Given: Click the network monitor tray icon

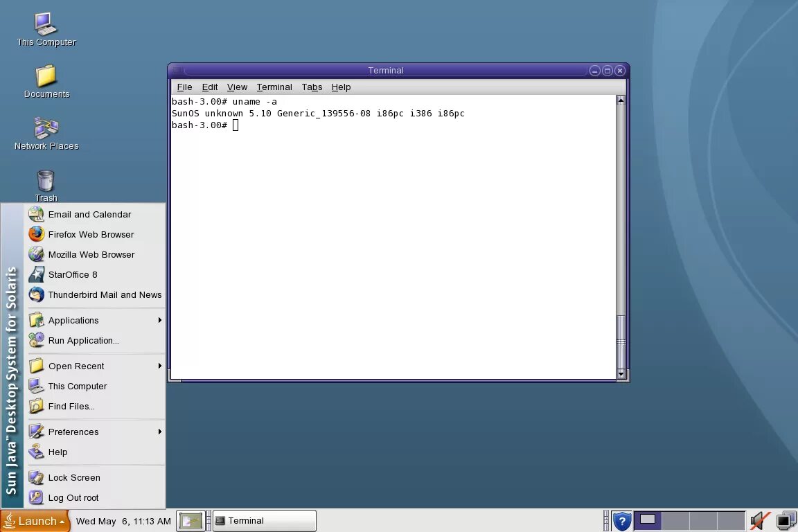Looking at the screenshot, I should tap(786, 521).
